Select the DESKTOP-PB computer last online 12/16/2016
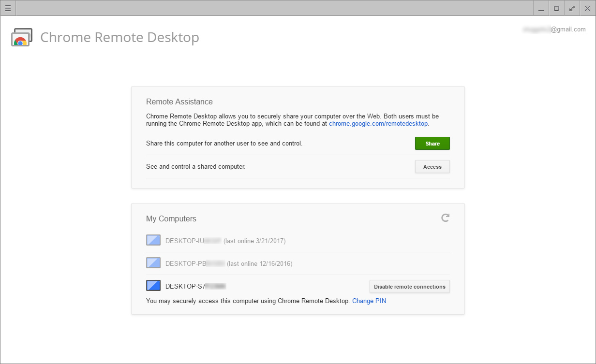This screenshot has height=364, width=596. [228, 264]
